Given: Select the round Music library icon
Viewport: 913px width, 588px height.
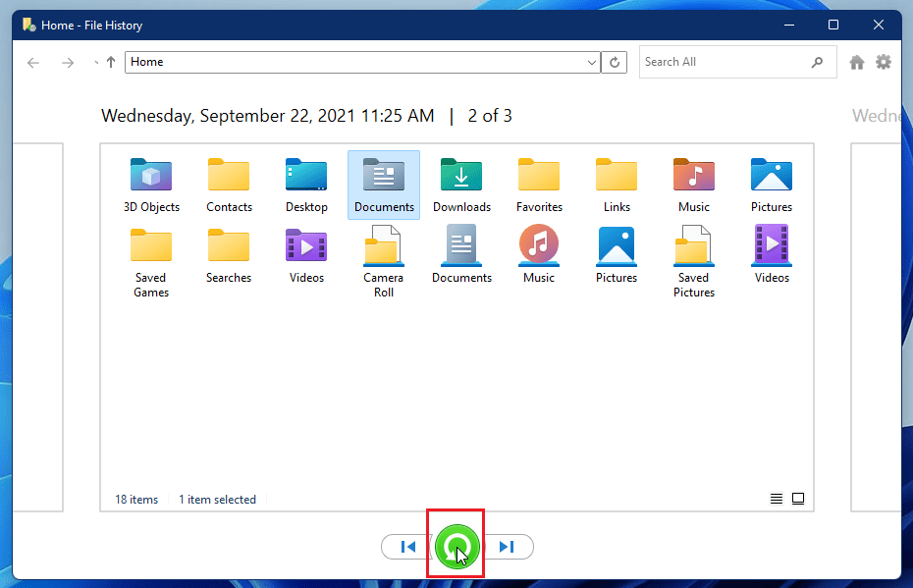Looking at the screenshot, I should pyautogui.click(x=539, y=244).
